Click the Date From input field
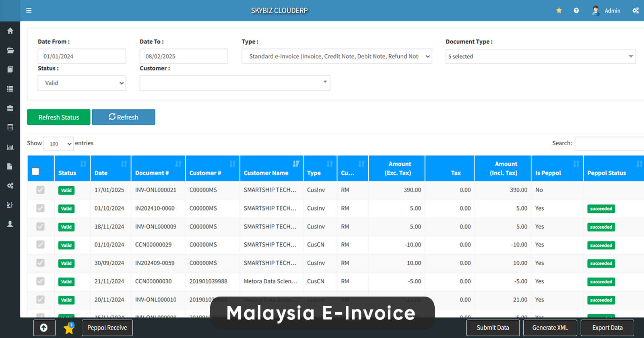This screenshot has width=644, height=338. [x=82, y=56]
